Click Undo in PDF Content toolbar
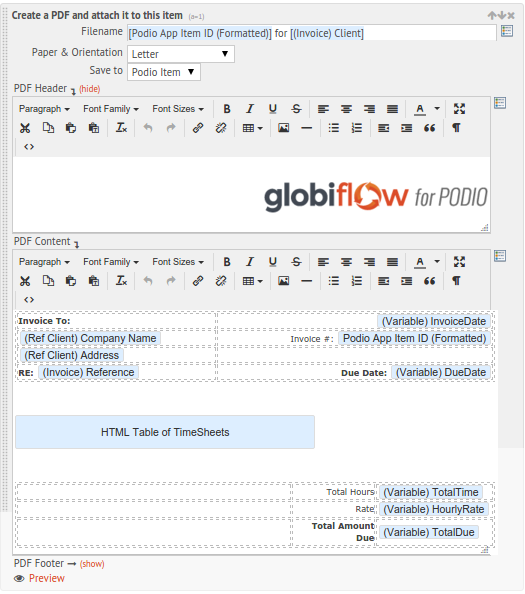 pyautogui.click(x=148, y=281)
